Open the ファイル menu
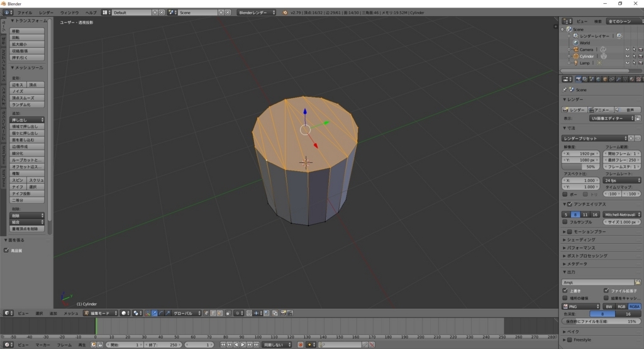This screenshot has width=644, height=349. tap(25, 13)
